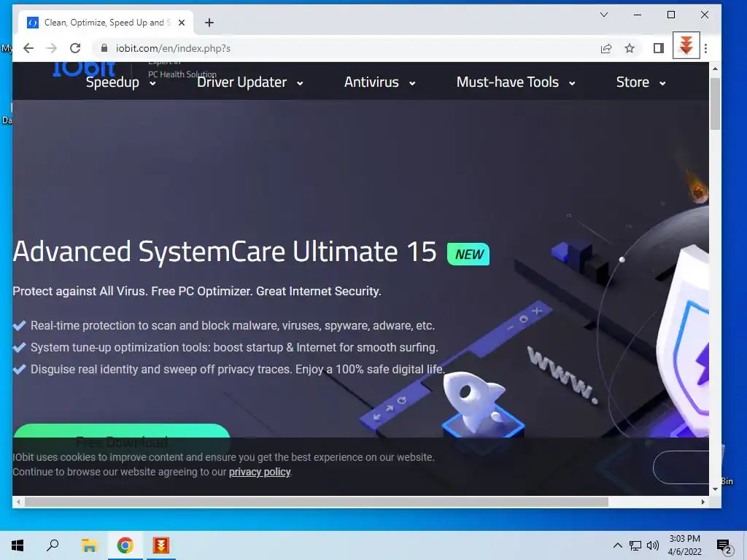Open the Chrome side panel
747x560 pixels.
coord(659,48)
